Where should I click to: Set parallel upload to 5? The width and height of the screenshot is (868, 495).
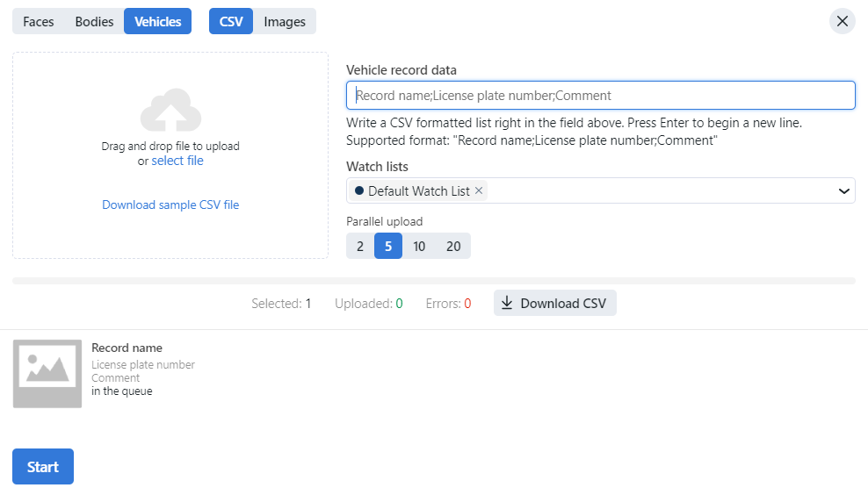point(388,246)
